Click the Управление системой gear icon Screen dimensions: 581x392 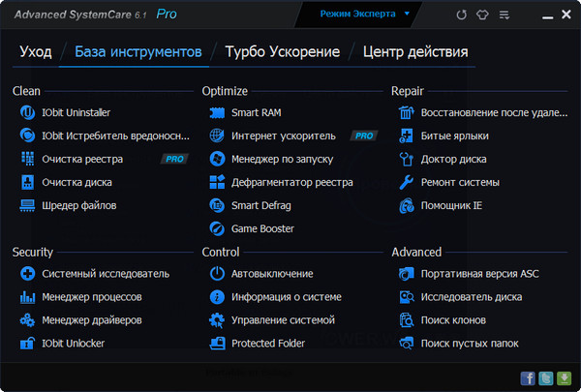coord(217,320)
